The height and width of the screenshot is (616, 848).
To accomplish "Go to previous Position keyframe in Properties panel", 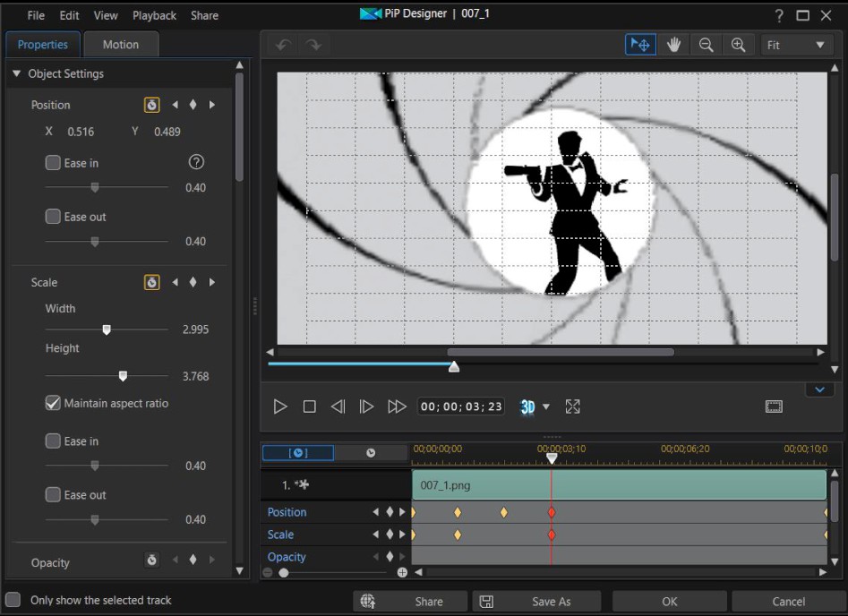I will click(175, 105).
